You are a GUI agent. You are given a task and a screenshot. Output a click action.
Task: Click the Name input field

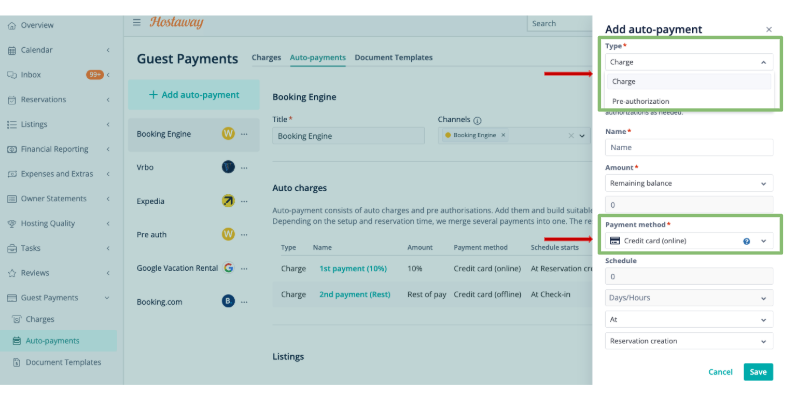[689, 147]
